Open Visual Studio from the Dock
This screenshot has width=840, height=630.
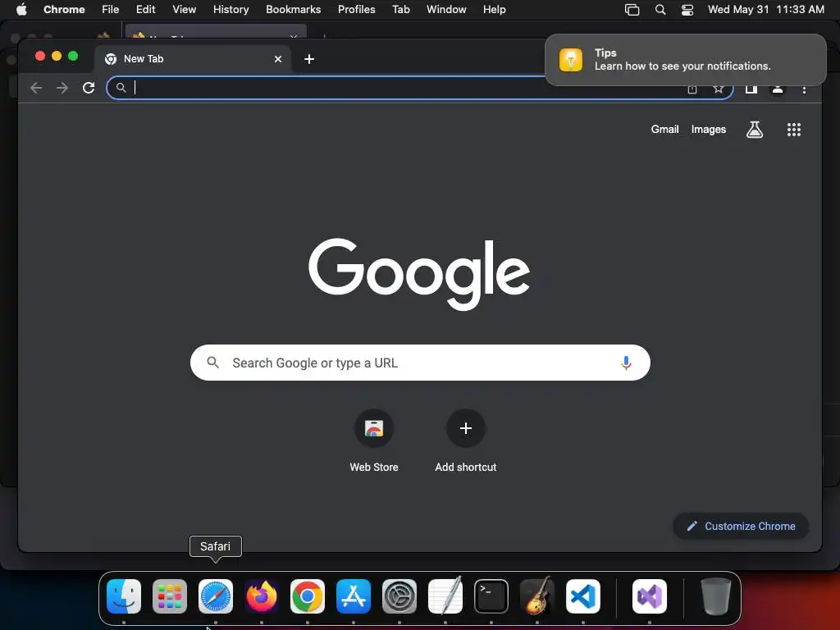pos(650,596)
